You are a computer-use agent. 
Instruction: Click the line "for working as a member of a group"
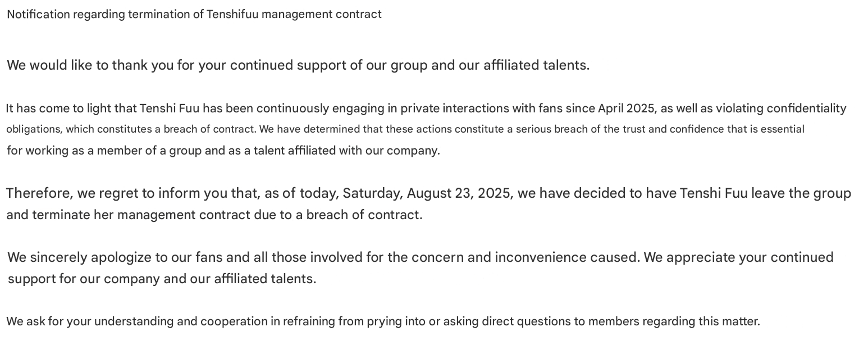pos(223,151)
